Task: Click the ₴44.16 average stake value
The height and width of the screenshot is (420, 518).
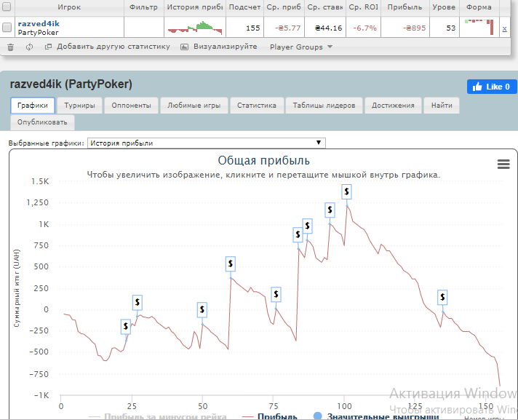Action: point(328,28)
